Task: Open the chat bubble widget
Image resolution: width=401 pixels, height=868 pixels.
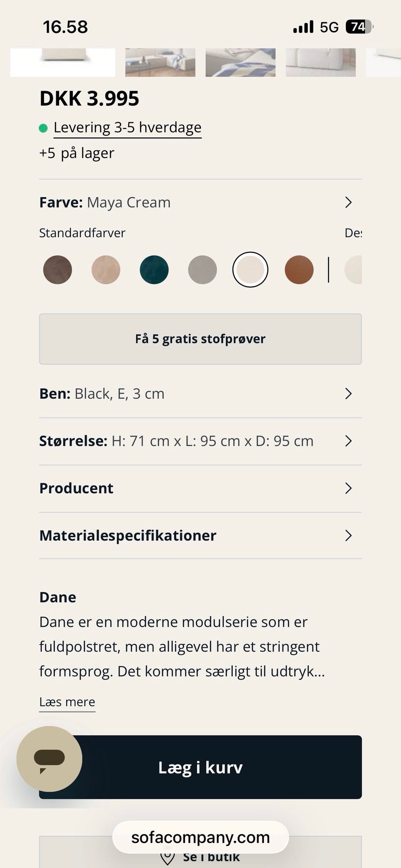Action: coord(49,759)
